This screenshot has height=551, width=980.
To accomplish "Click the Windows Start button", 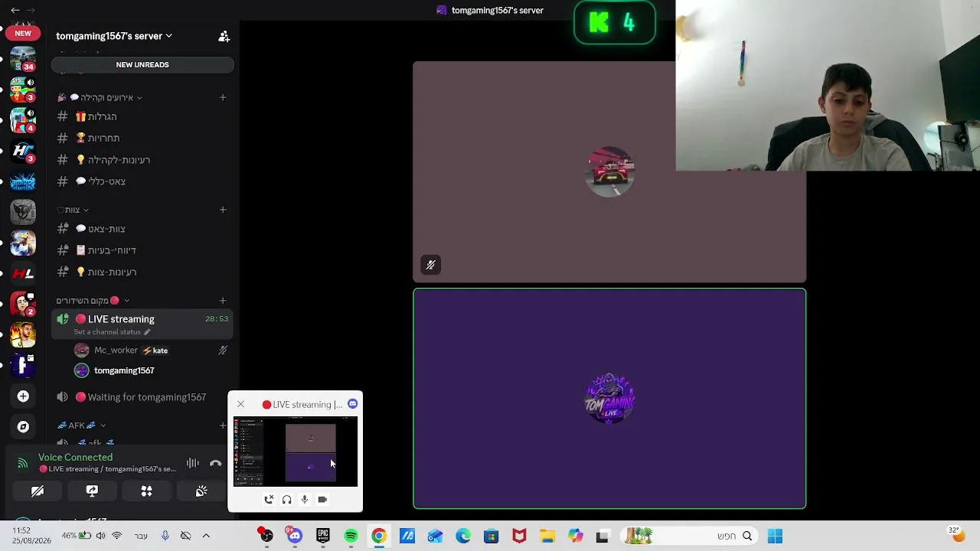I will (x=775, y=536).
